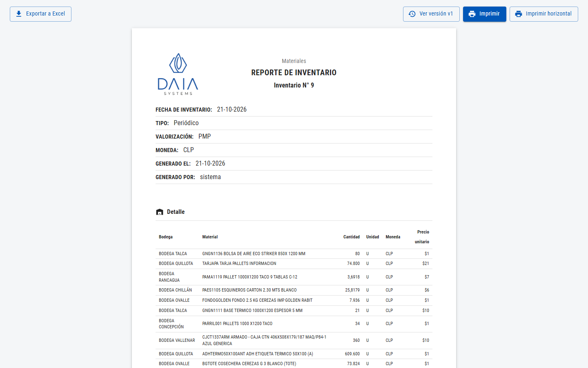Click the Imprimir button
This screenshot has height=368, width=588.
484,14
